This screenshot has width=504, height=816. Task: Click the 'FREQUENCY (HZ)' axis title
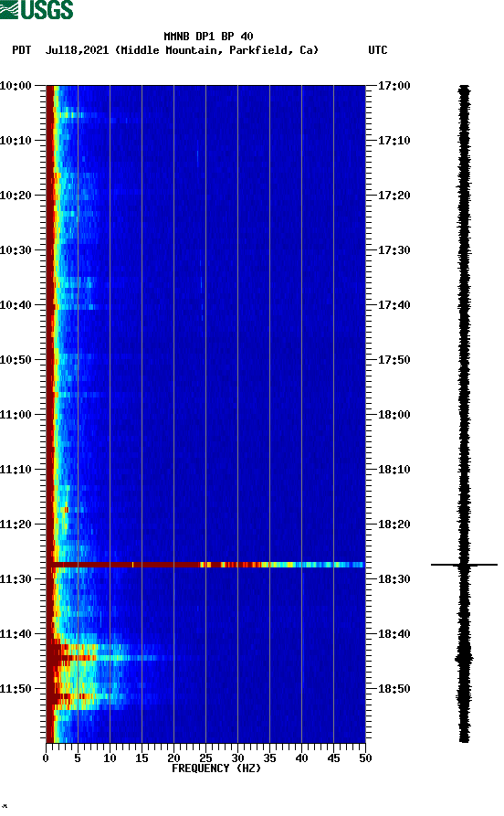[216, 768]
